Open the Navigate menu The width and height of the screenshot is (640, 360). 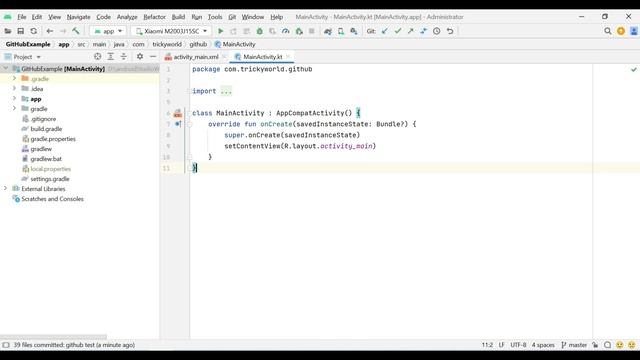coord(78,17)
